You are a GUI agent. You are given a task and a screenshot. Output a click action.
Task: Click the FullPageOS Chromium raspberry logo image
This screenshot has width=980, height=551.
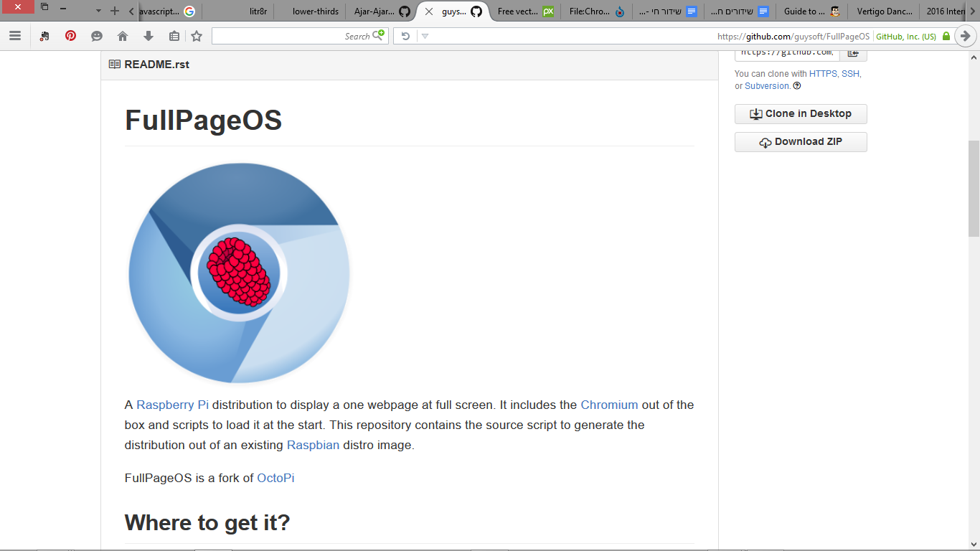(x=239, y=273)
